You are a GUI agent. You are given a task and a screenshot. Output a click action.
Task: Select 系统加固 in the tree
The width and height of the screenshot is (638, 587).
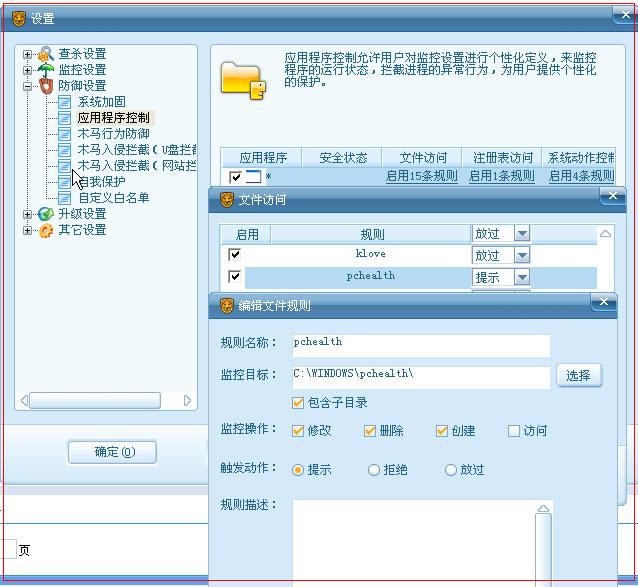[x=101, y=102]
